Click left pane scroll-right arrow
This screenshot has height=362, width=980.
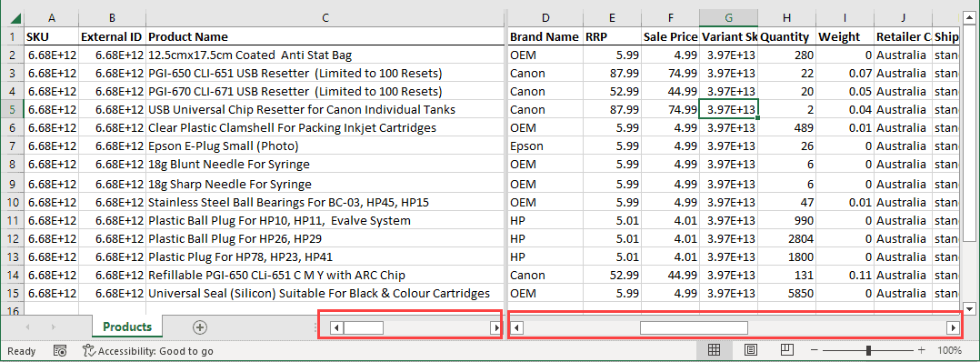click(x=496, y=327)
